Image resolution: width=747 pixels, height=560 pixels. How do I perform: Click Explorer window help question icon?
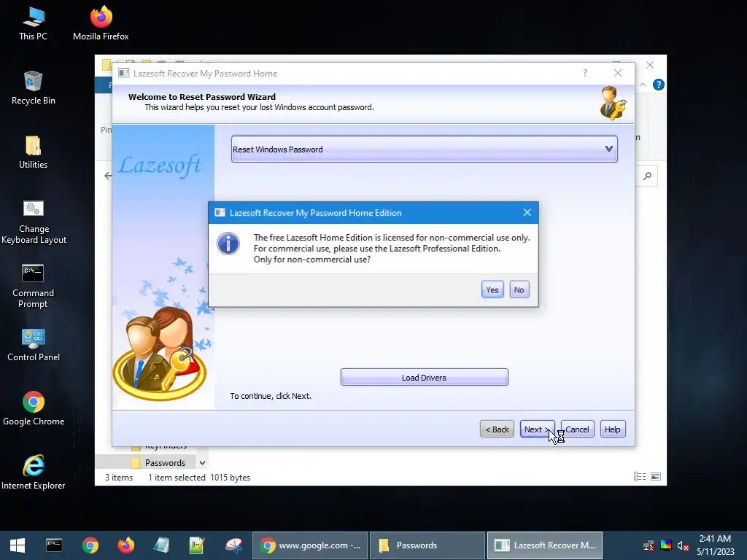[x=659, y=85]
